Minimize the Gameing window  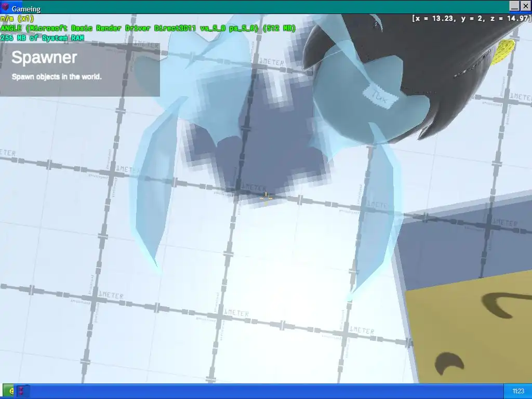515,6
